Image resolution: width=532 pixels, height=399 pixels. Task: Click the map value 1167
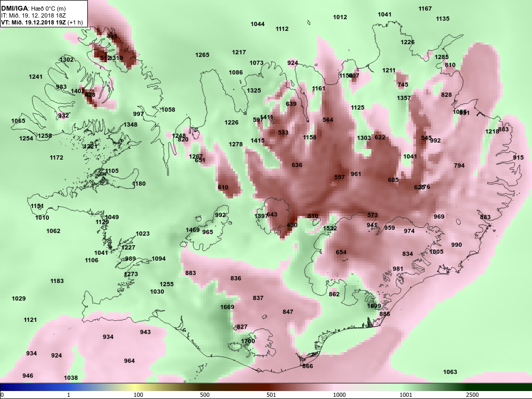[x=425, y=9]
